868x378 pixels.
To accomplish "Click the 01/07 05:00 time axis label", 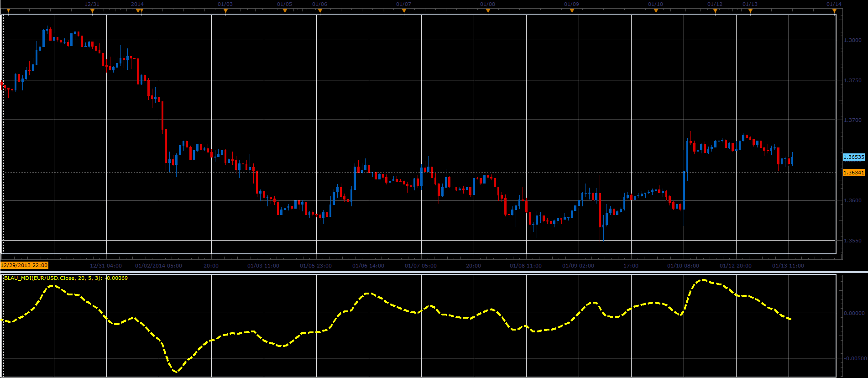I will point(421,266).
